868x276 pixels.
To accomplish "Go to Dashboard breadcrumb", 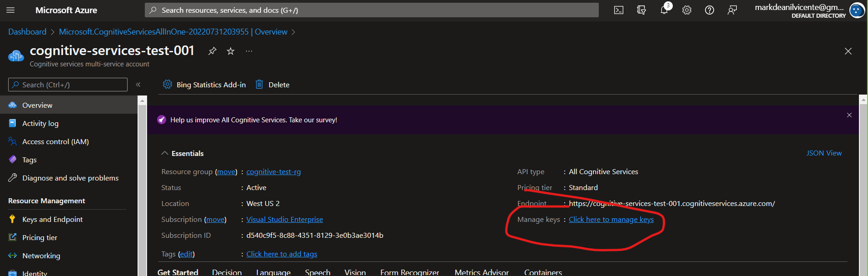I will pyautogui.click(x=27, y=32).
